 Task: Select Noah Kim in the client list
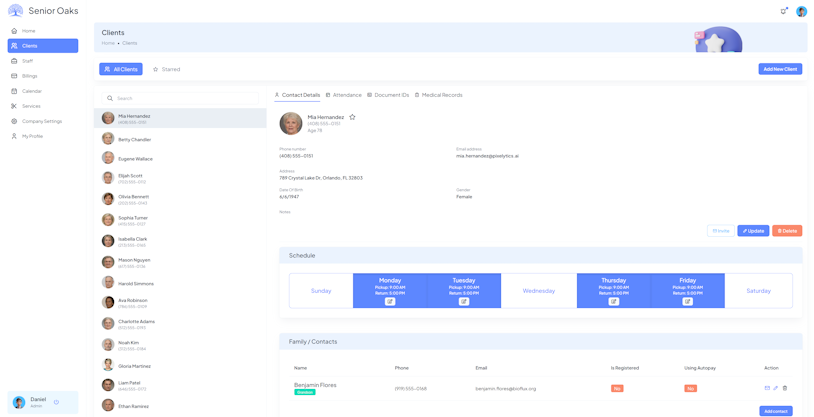click(180, 346)
